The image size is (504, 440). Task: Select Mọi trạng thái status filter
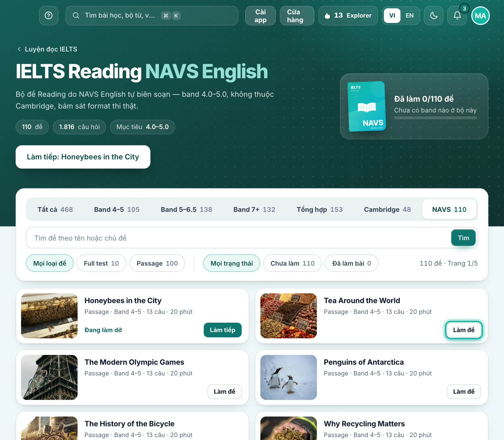pos(232,263)
